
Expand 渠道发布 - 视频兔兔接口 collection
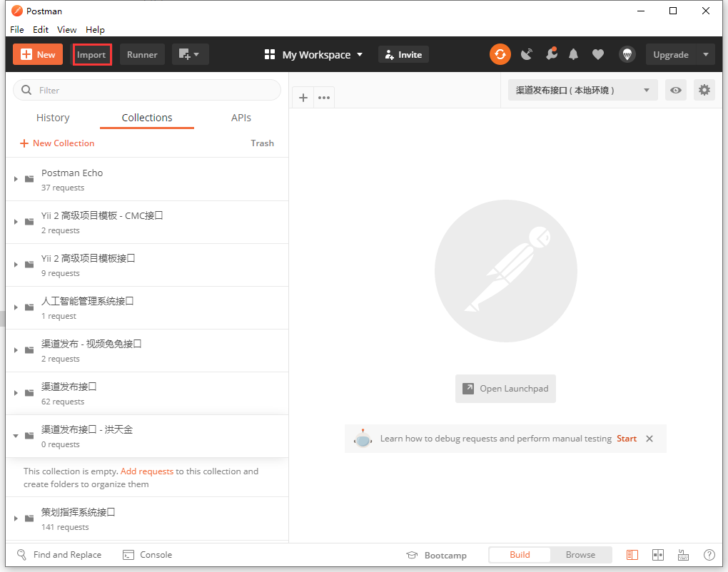(16, 350)
